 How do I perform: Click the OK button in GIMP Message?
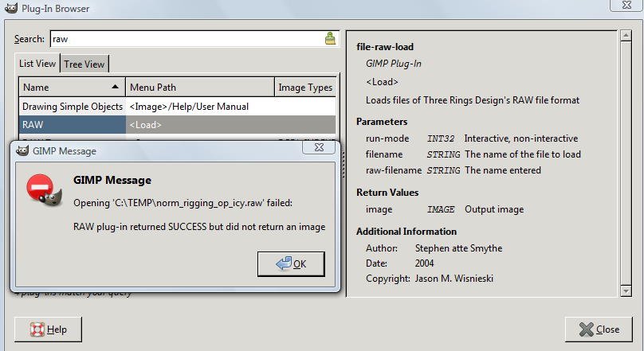tap(291, 264)
